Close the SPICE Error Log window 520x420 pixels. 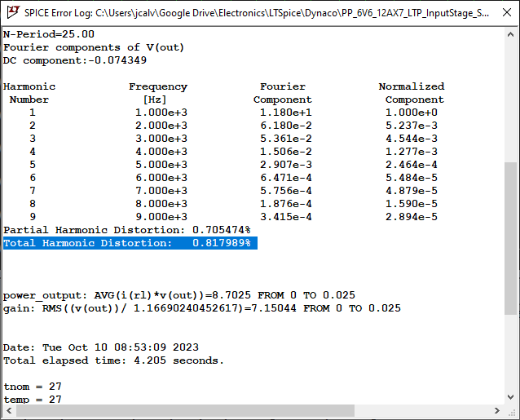point(507,12)
